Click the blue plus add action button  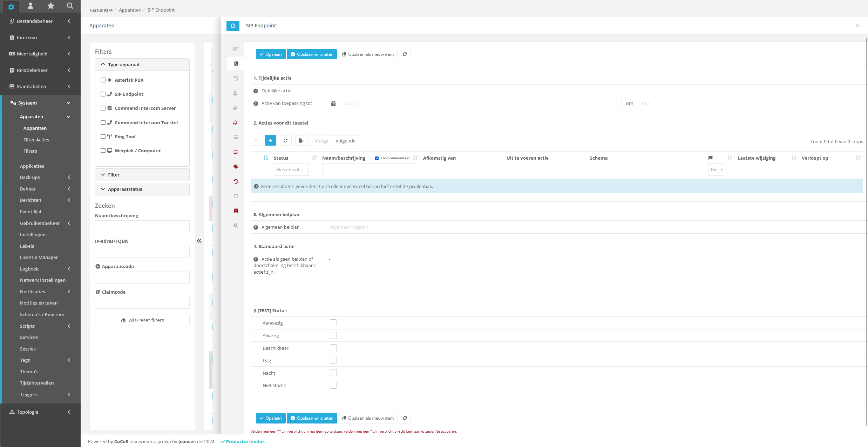coord(270,141)
